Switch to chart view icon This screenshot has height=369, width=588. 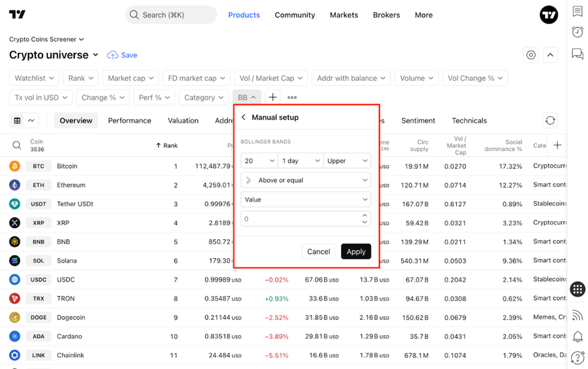click(x=31, y=121)
